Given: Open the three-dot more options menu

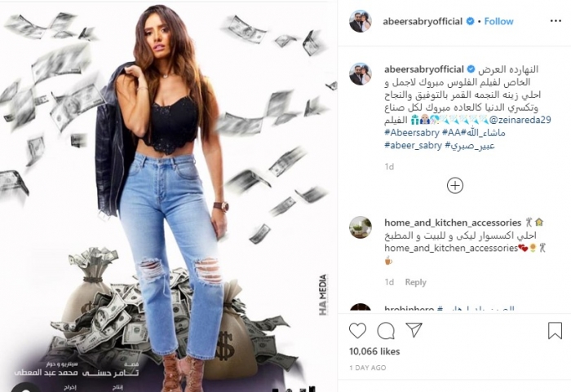Looking at the screenshot, I should click(556, 21).
